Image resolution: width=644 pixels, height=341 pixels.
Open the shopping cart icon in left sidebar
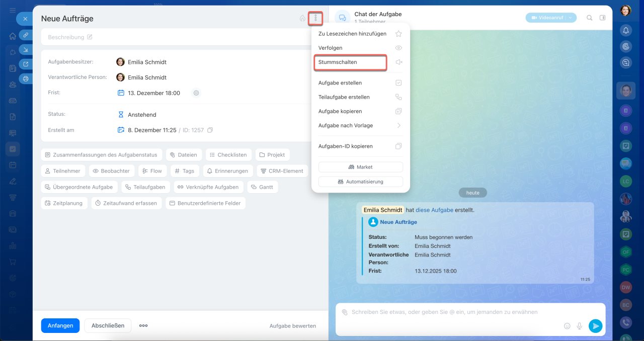13,262
